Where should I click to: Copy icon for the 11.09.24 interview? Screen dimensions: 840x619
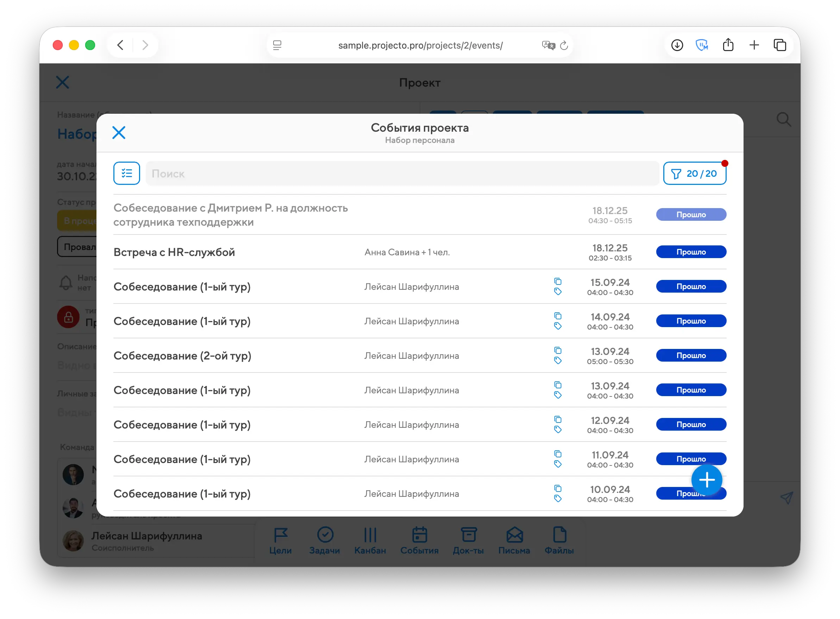point(558,454)
